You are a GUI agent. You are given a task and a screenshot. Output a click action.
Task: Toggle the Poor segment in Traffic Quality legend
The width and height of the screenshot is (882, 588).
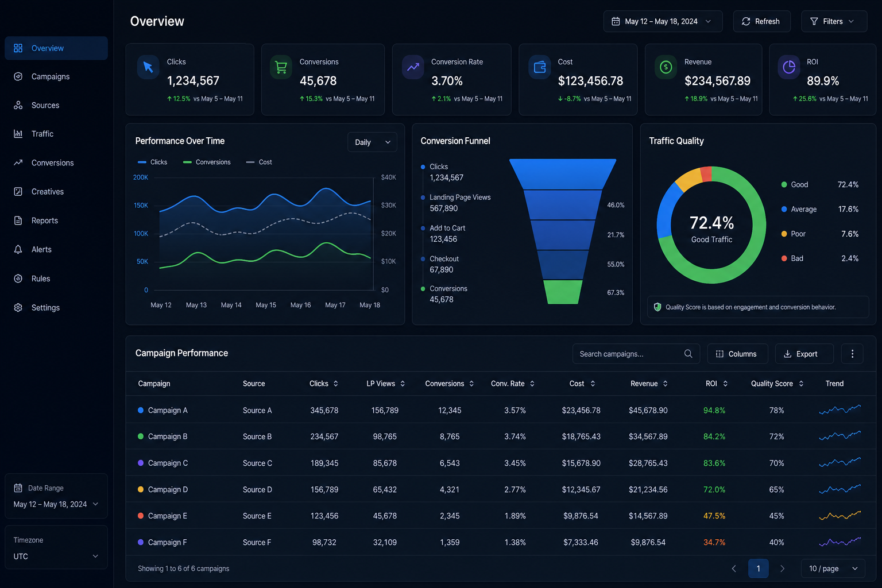point(794,234)
